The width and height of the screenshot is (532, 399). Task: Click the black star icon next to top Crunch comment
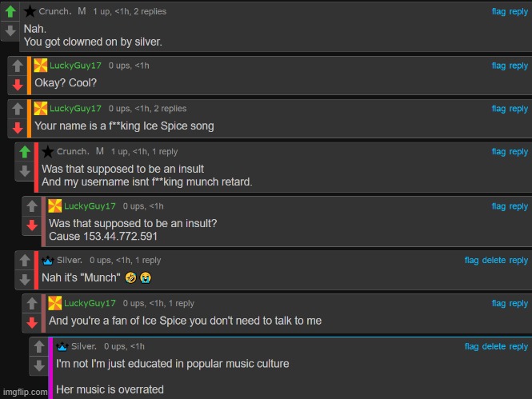[30, 11]
